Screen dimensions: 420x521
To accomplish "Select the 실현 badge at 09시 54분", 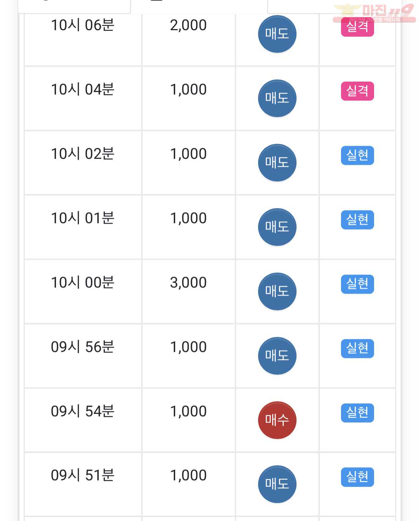I will click(358, 413).
